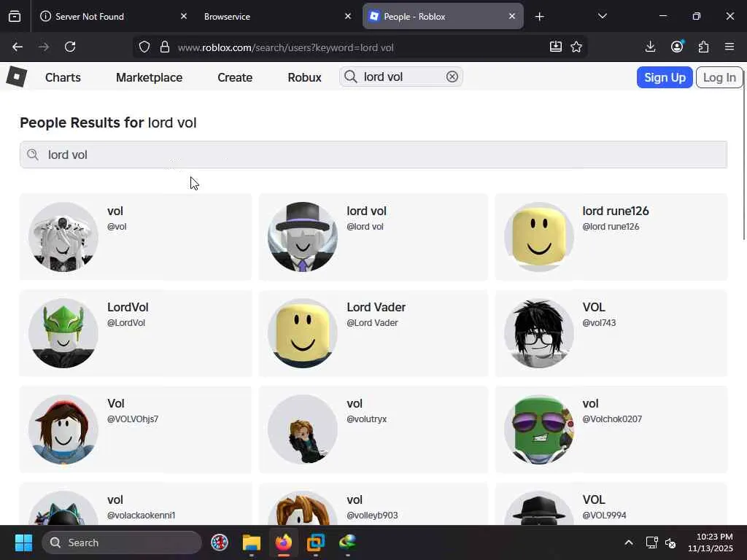The image size is (747, 560).
Task: Click the Log In button
Action: 719,77
